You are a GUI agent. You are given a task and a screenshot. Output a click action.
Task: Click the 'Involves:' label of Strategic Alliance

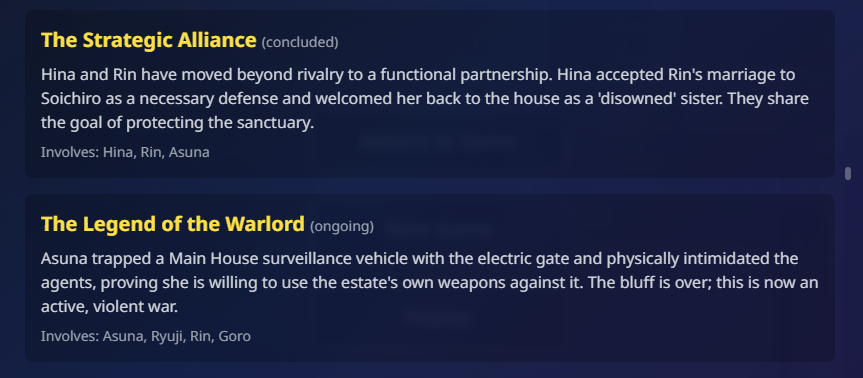(70, 152)
